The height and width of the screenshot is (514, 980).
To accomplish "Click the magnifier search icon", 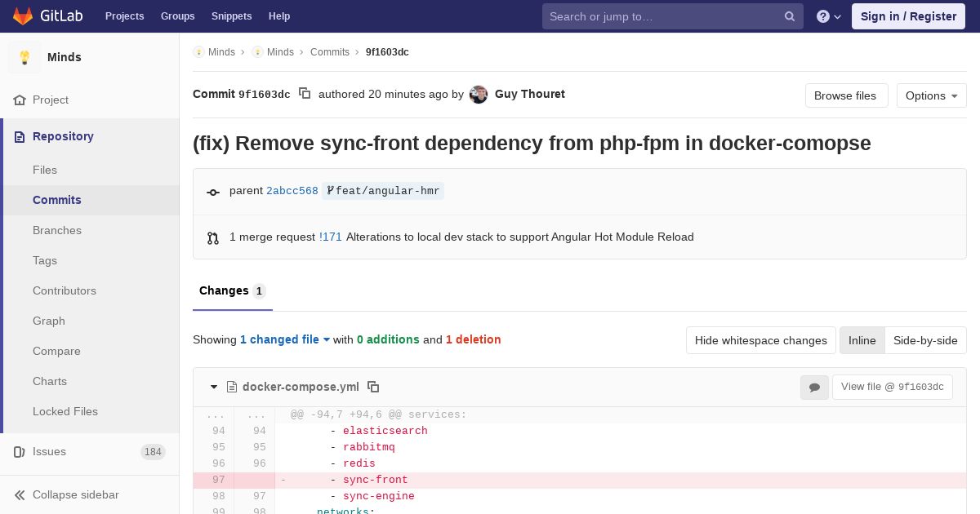I will (790, 16).
